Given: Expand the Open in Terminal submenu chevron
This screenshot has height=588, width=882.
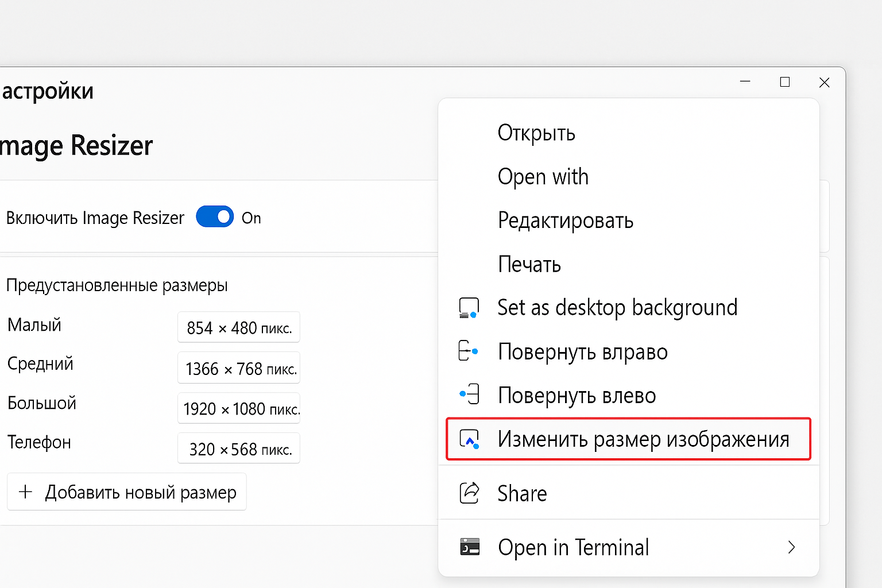Looking at the screenshot, I should 791,547.
